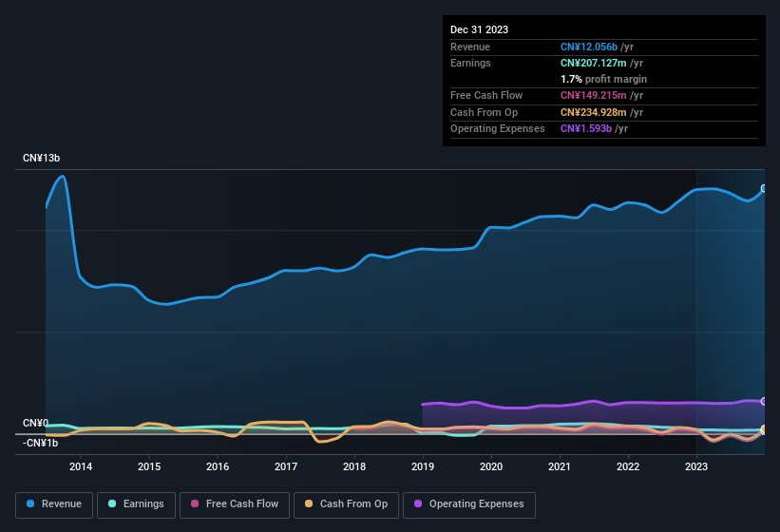Toggle the Cash From Op legend button
780x532 pixels.
point(346,504)
